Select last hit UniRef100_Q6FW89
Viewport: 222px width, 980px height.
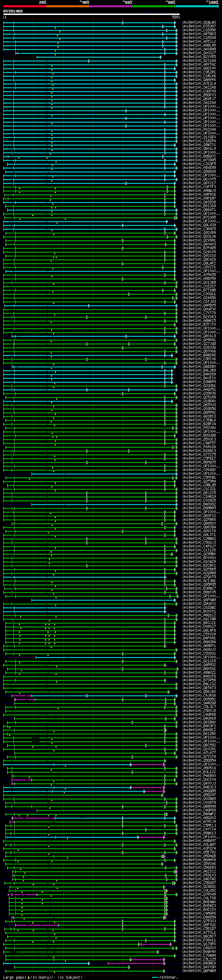pos(199,971)
